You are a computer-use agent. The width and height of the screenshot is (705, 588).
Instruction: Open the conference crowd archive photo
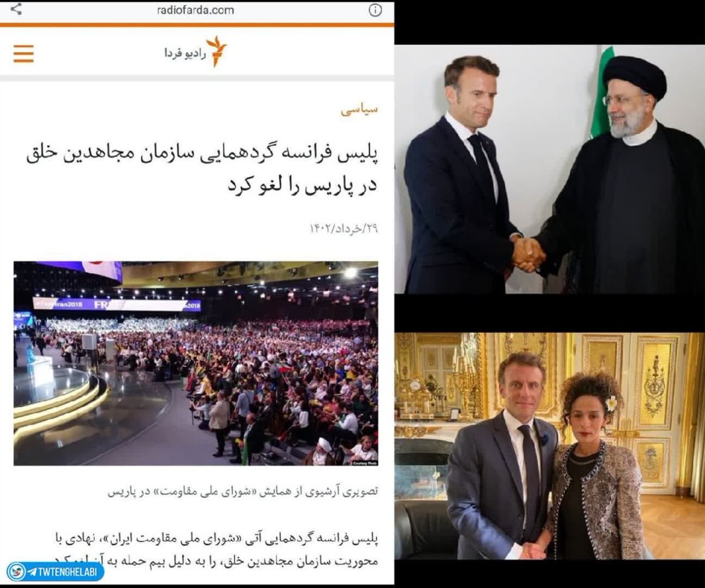coord(196,363)
